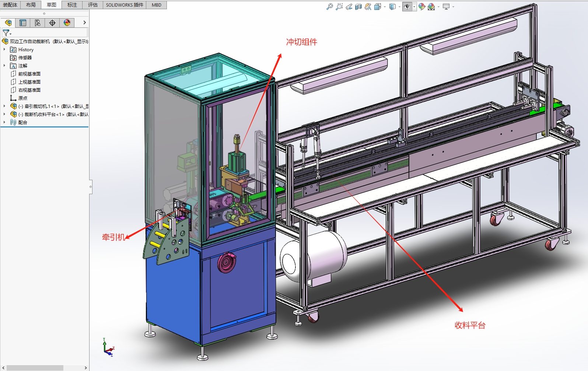Select the 上视基准面 plane
This screenshot has width=588, height=371.
click(x=29, y=82)
